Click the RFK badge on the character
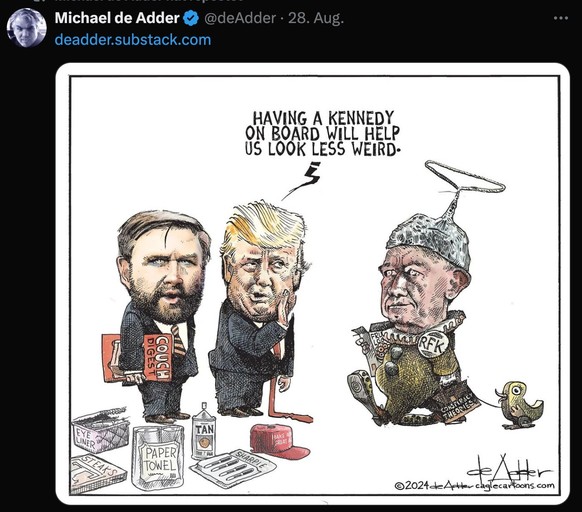Viewport: 582px width, 512px height. pyautogui.click(x=433, y=345)
